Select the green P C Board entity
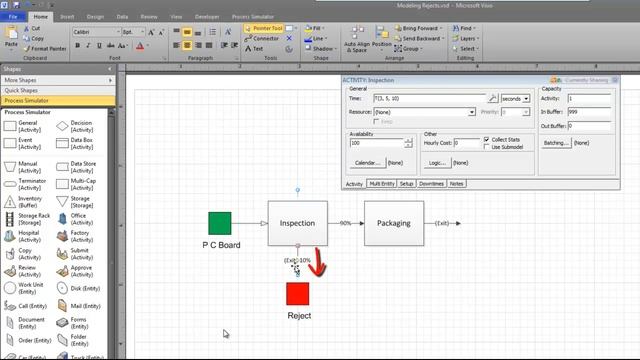The width and height of the screenshot is (640, 360). coord(220,223)
